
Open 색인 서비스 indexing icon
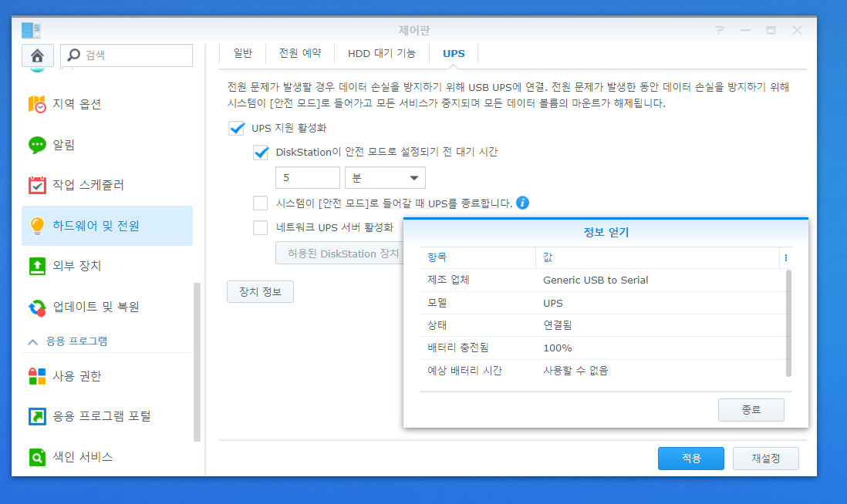37,457
